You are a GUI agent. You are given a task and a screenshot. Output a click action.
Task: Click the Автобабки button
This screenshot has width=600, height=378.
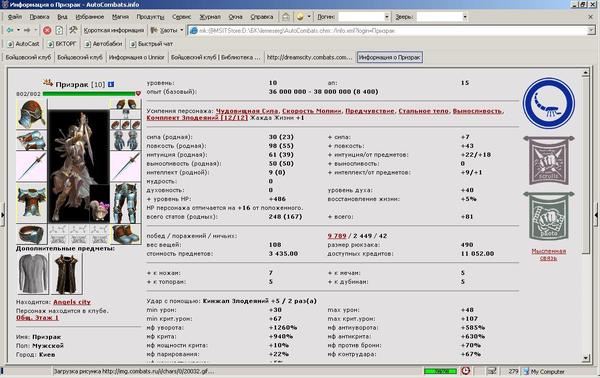click(x=103, y=44)
